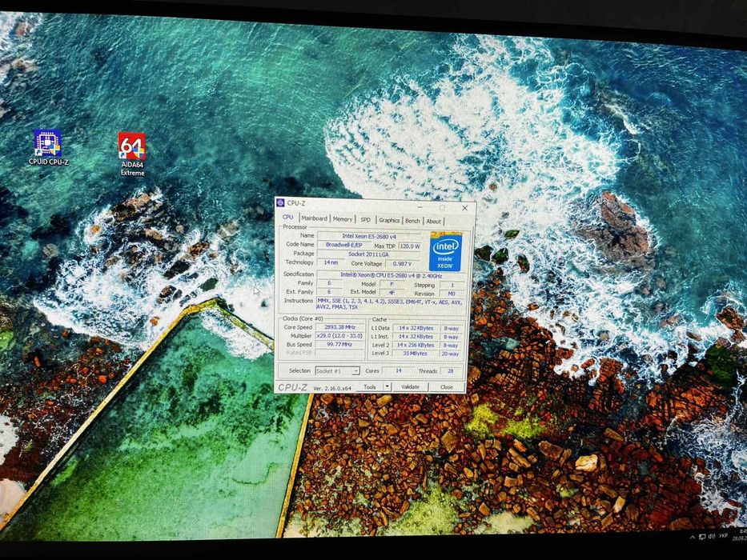Click the code name Broadwell-E/EP field

pos(344,245)
